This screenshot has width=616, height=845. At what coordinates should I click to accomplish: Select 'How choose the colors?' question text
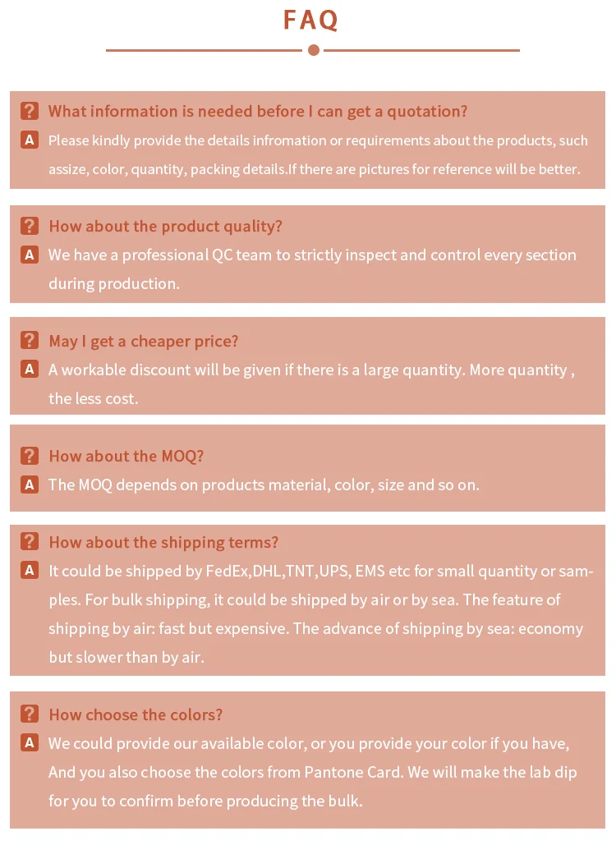click(136, 714)
